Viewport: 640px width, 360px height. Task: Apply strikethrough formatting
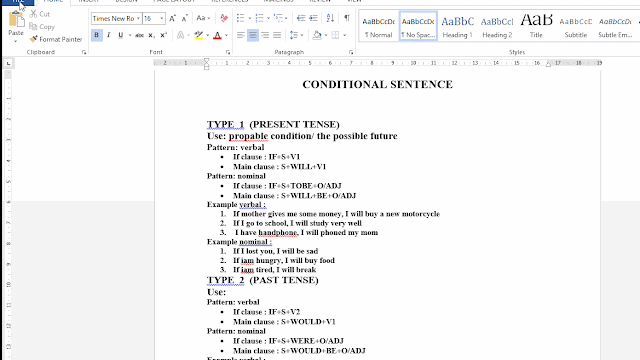[139, 36]
